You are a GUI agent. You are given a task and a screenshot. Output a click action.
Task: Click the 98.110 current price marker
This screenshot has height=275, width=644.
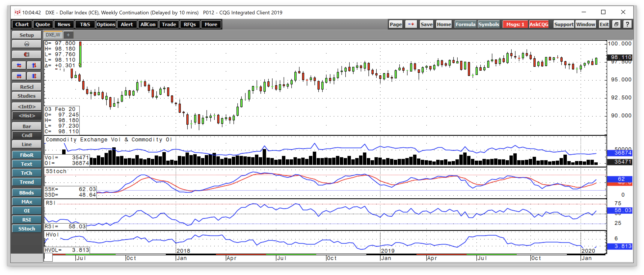tap(620, 57)
